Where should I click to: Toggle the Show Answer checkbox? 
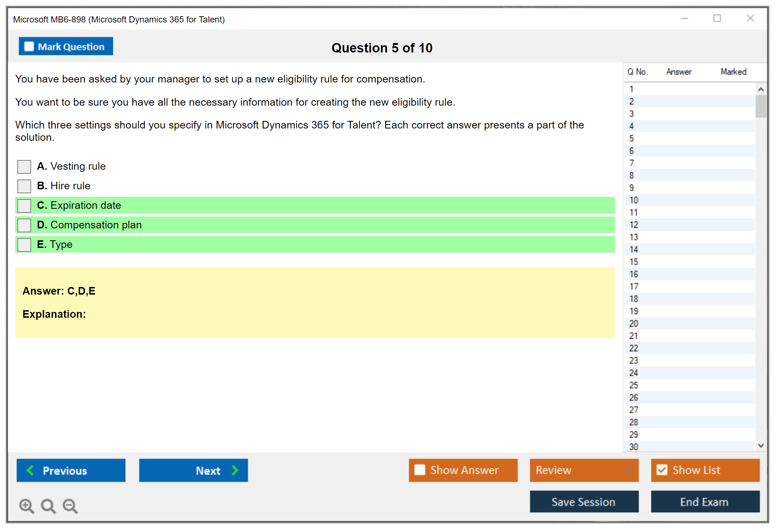420,470
